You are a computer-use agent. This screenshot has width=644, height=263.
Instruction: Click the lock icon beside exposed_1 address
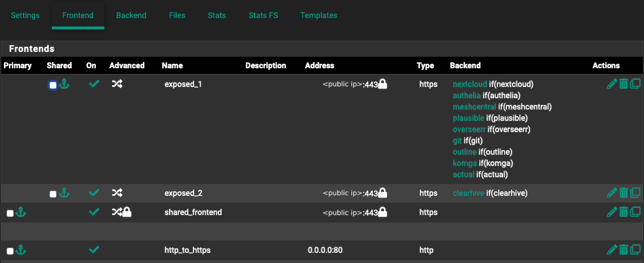click(382, 84)
